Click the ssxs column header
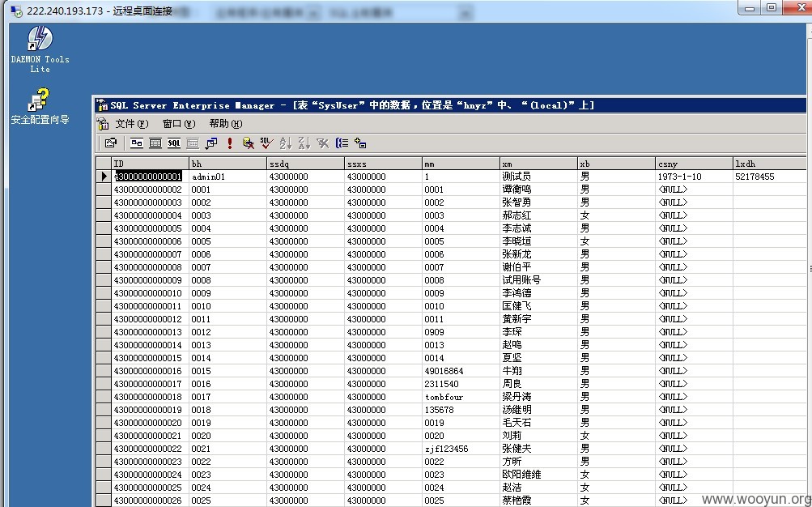 (383, 164)
